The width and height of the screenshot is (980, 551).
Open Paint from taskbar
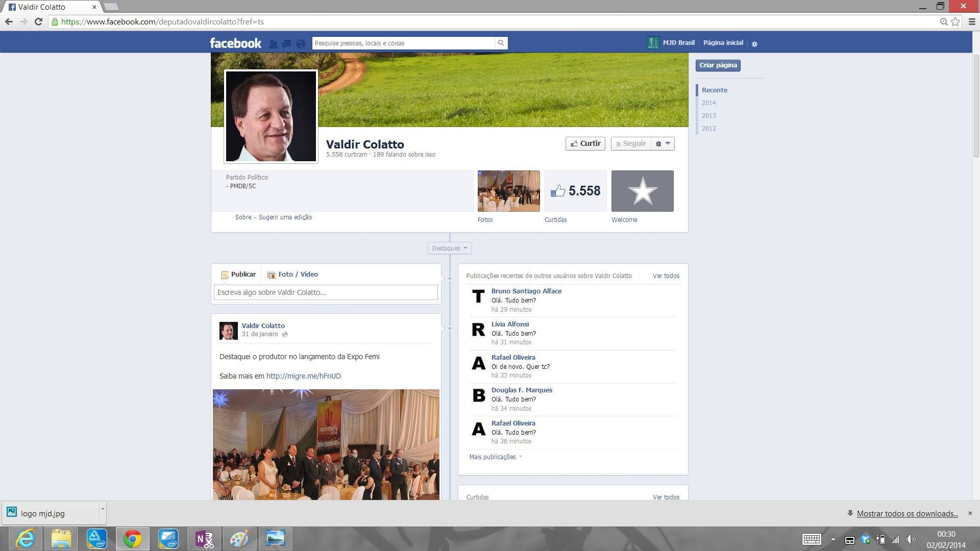coord(239,539)
